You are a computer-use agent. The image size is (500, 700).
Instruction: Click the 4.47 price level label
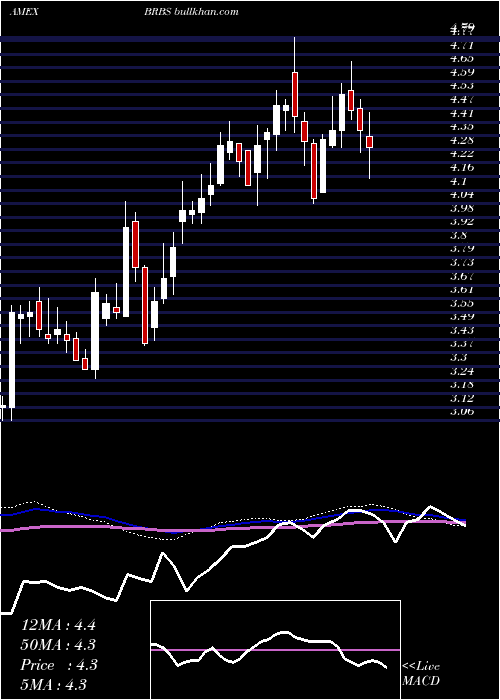coord(462,99)
